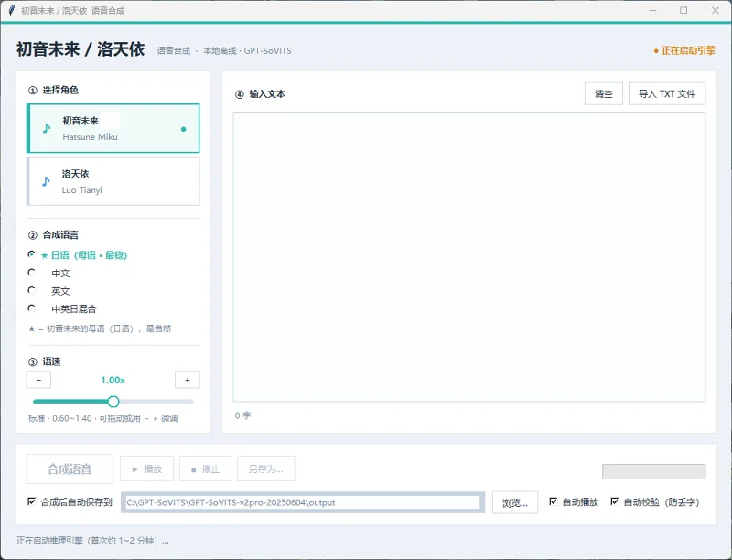Select the 洛天依 Luo Tianyi character card
This screenshot has width=732, height=560.
point(113,181)
